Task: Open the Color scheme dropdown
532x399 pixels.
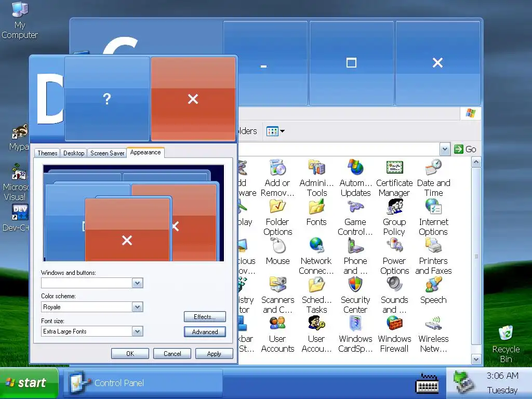Action: [137, 307]
